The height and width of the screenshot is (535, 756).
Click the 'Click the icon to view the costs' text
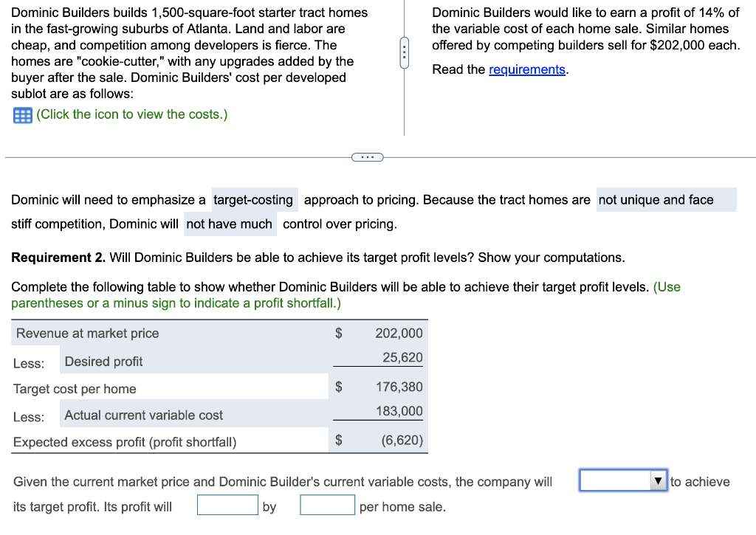point(131,114)
